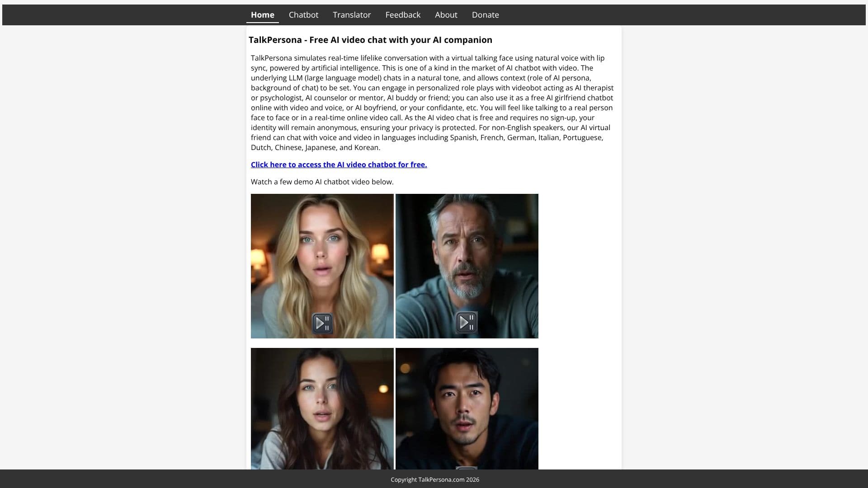Screen dimensions: 868x488
Task: Click the copyright TalkPersona.com 2026 text
Action: click(435, 480)
